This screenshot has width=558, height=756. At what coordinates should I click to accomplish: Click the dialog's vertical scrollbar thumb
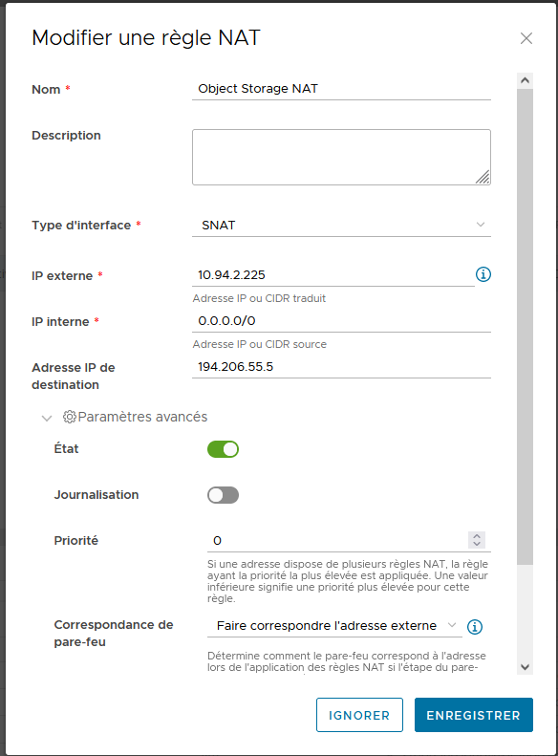(x=525, y=327)
